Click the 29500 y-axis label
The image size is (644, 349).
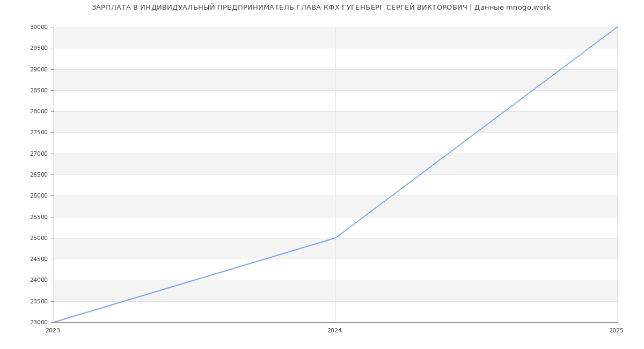pos(39,48)
